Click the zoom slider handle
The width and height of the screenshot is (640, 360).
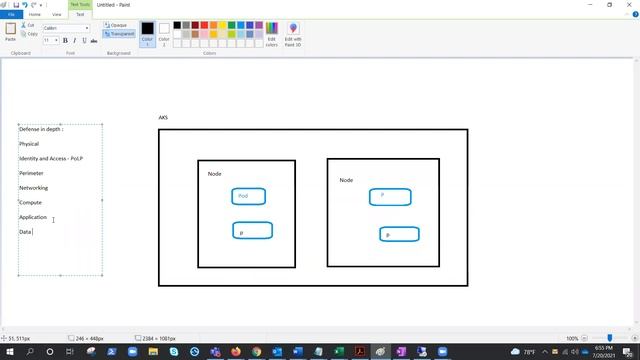click(x=610, y=338)
